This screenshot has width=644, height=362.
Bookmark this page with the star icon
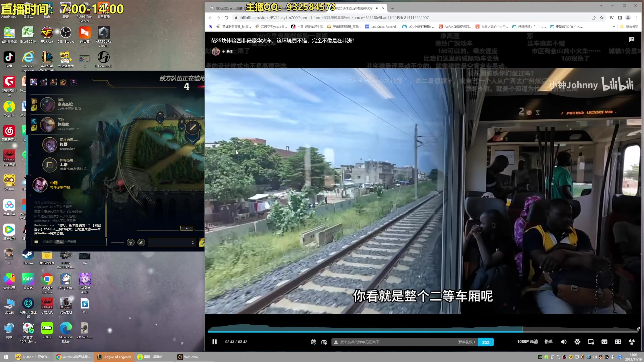(x=602, y=18)
